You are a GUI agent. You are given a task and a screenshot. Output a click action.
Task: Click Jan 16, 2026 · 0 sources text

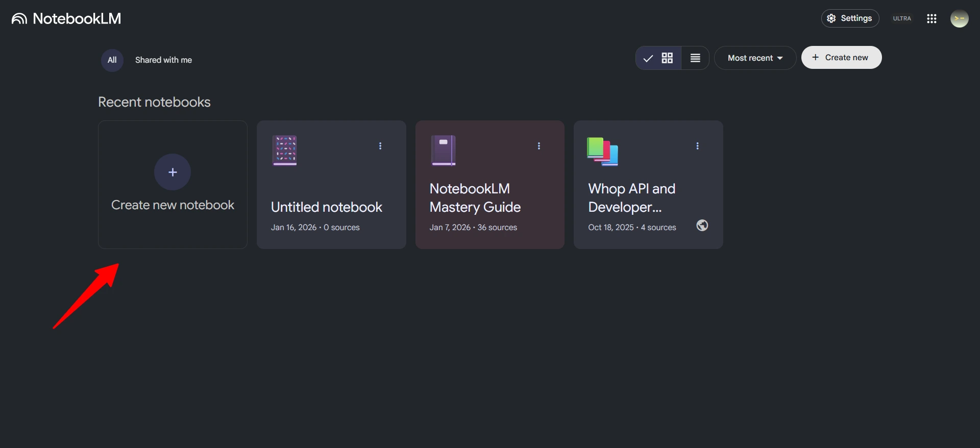315,228
